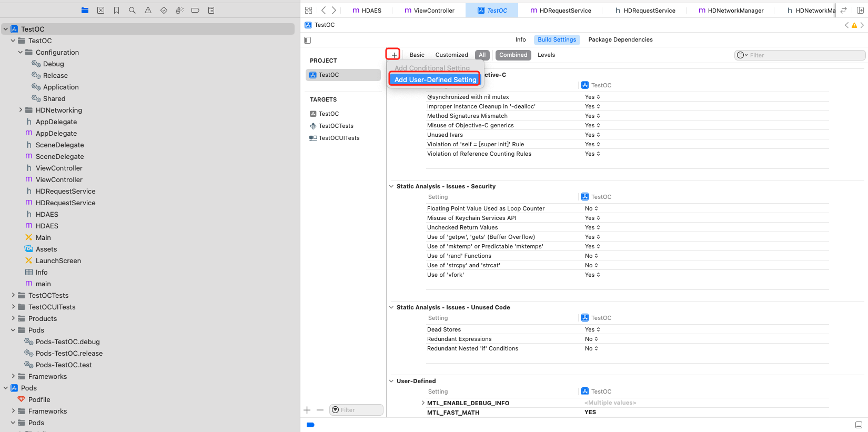
Task: Go back with the editor left arrow
Action: tap(324, 10)
